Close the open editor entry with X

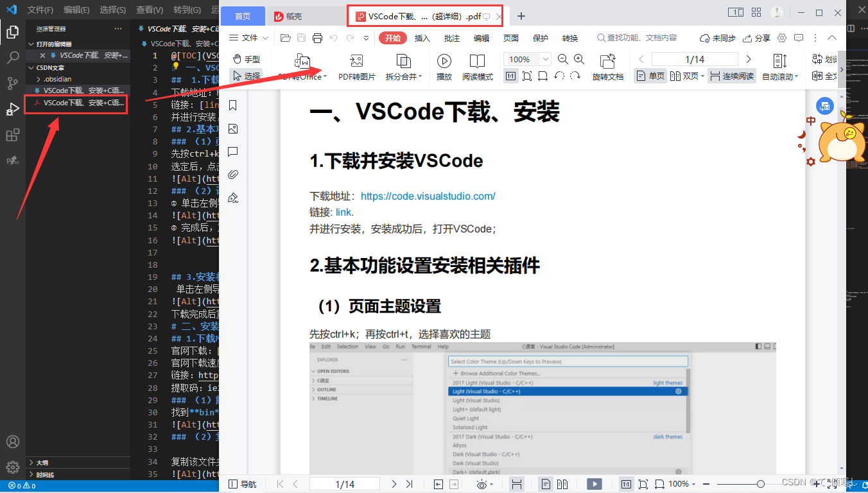[x=43, y=56]
